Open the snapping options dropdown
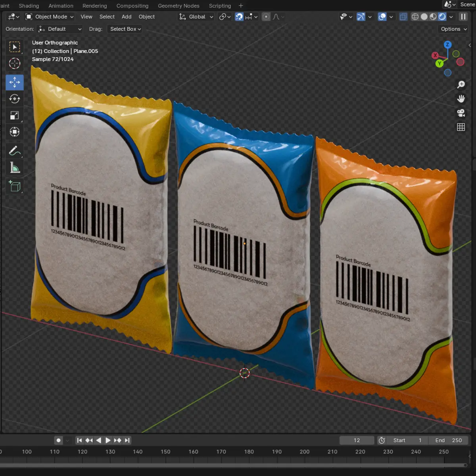Image resolution: width=476 pixels, height=476 pixels. pyautogui.click(x=251, y=17)
